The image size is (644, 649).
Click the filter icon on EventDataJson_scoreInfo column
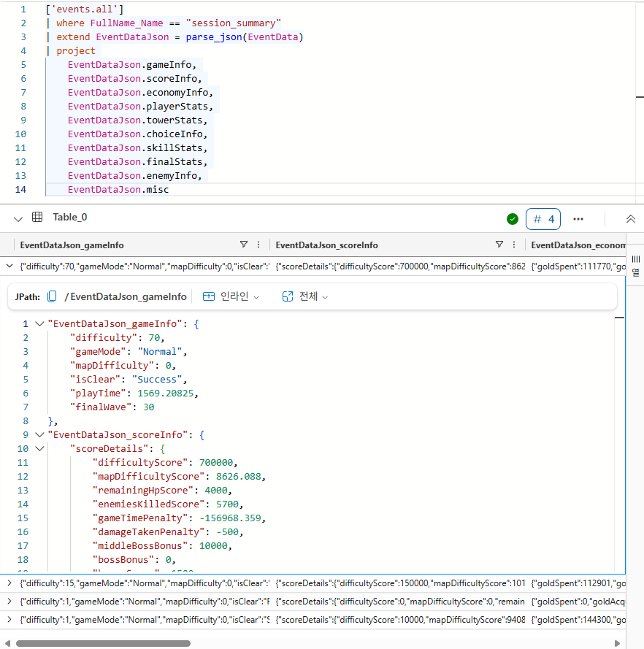tap(499, 245)
